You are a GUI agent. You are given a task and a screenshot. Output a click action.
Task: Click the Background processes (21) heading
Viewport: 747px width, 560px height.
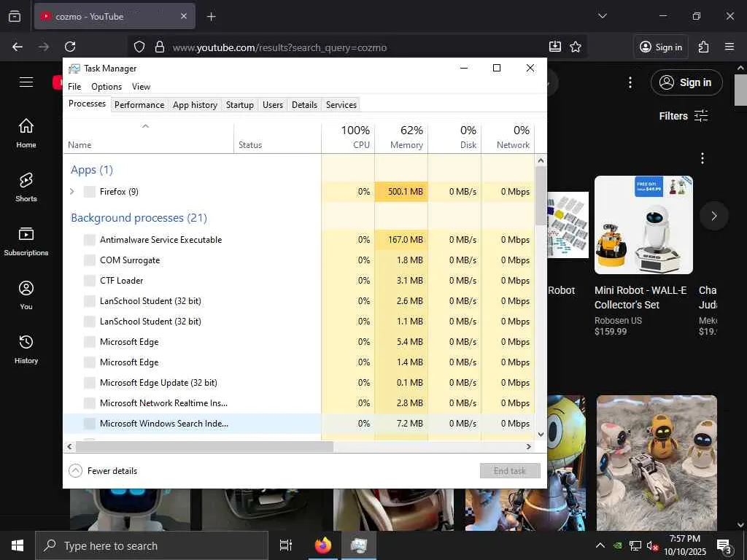(139, 217)
